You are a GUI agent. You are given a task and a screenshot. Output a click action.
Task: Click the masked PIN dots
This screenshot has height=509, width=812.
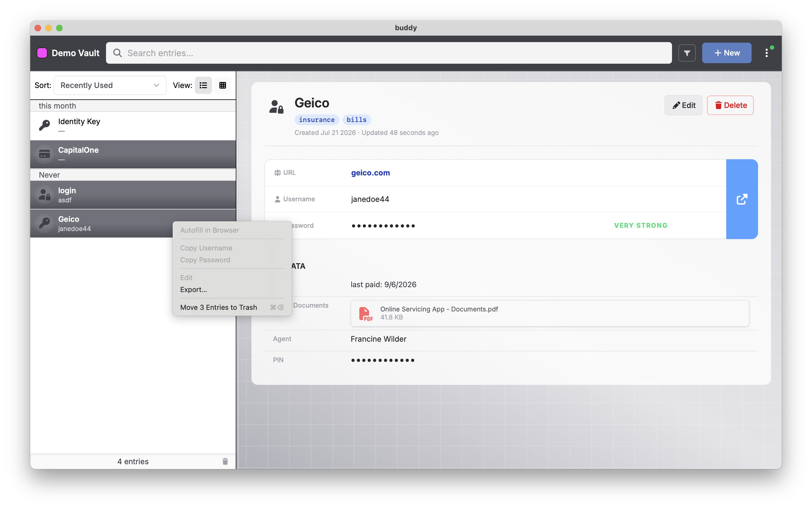[383, 360]
